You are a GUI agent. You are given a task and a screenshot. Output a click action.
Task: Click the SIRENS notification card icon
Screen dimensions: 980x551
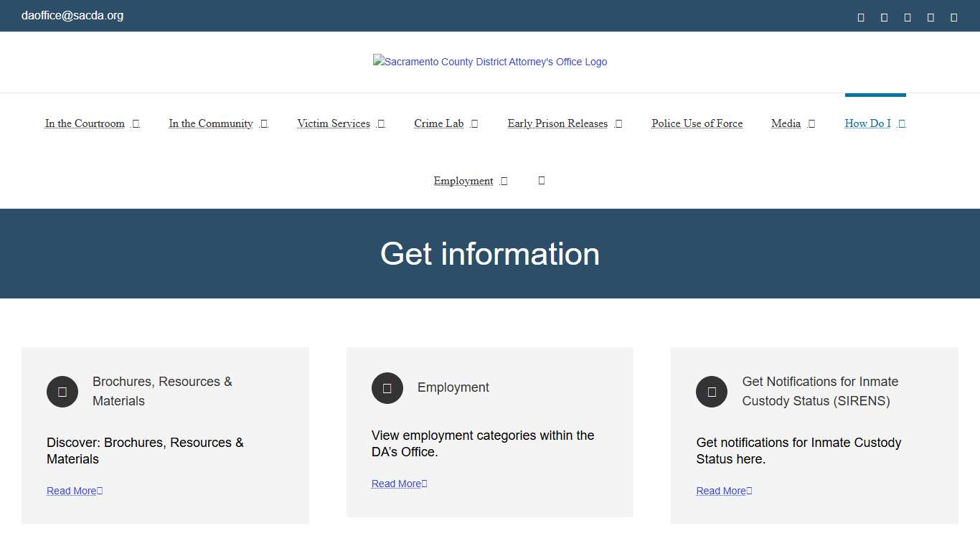[x=711, y=392]
